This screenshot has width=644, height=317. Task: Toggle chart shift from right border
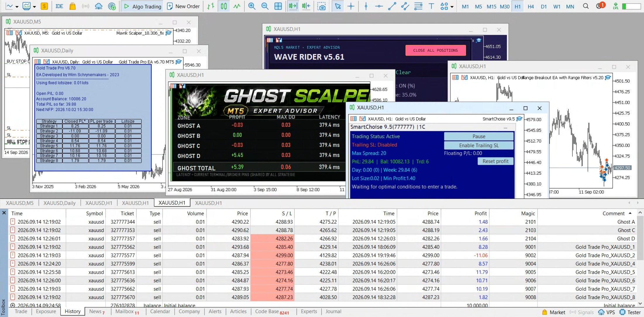(306, 6)
